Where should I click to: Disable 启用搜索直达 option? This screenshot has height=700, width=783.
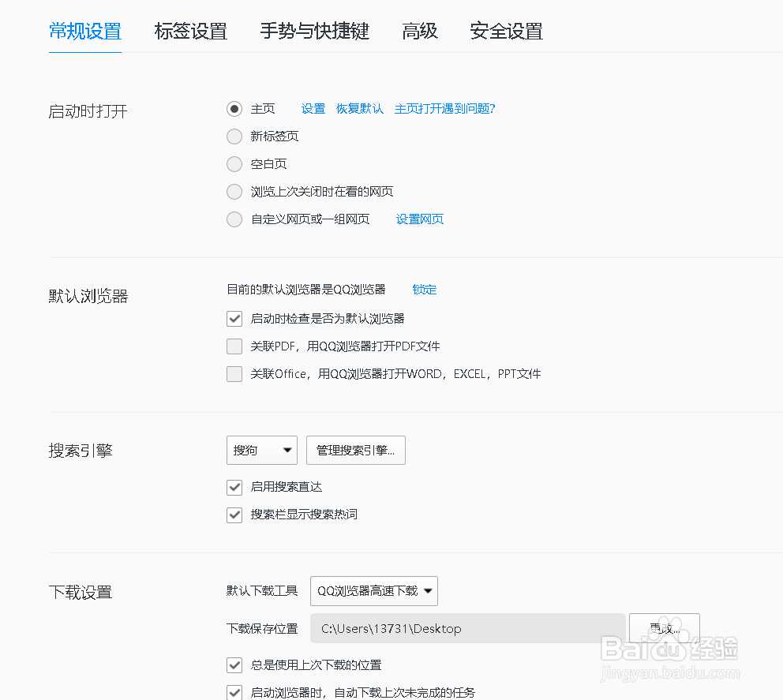[x=234, y=487]
